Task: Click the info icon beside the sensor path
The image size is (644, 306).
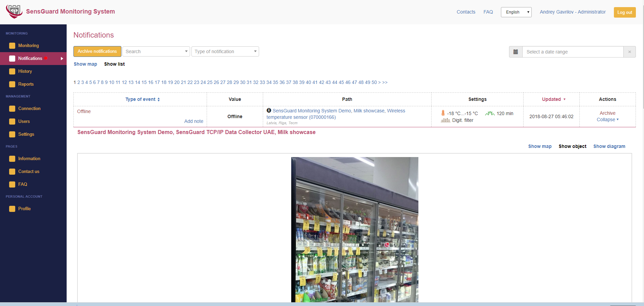Action: [269, 110]
